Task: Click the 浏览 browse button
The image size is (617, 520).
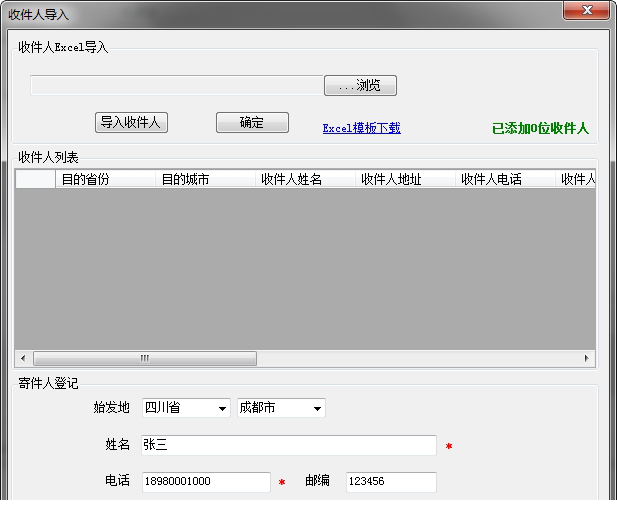Action: point(360,85)
